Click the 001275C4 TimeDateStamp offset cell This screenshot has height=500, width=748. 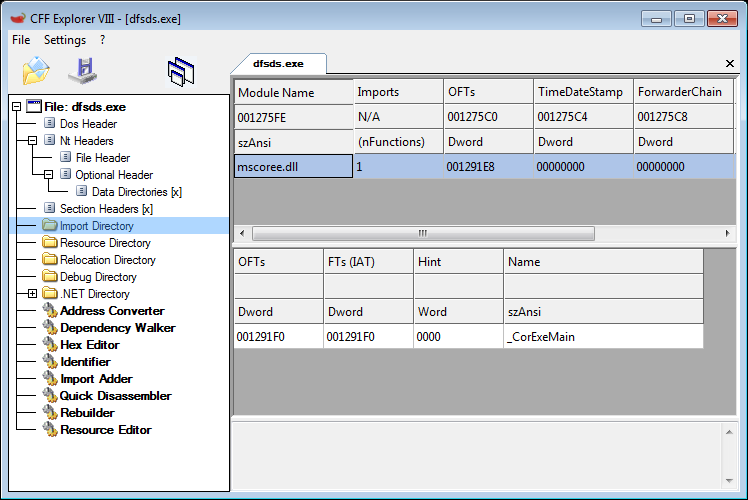tap(583, 117)
